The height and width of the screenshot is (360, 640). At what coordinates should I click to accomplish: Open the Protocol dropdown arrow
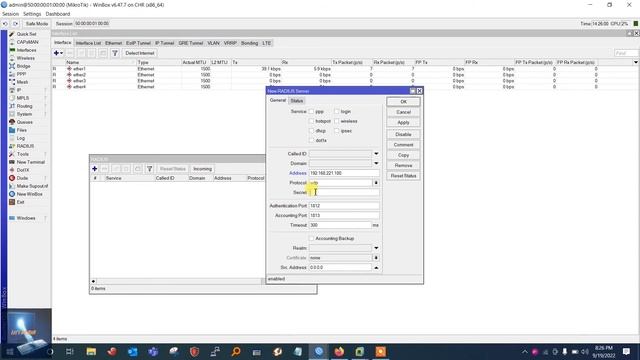(376, 183)
